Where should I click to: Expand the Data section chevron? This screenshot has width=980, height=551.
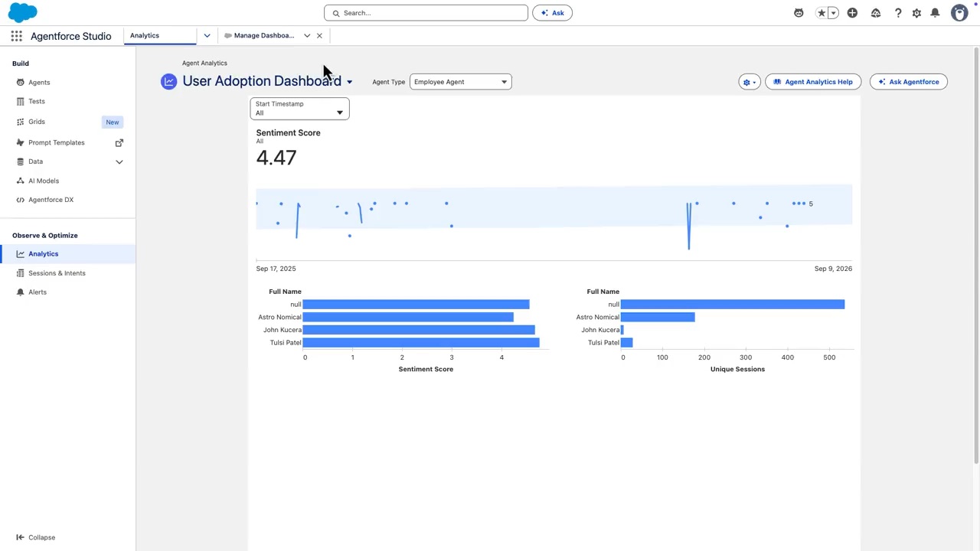pyautogui.click(x=119, y=161)
